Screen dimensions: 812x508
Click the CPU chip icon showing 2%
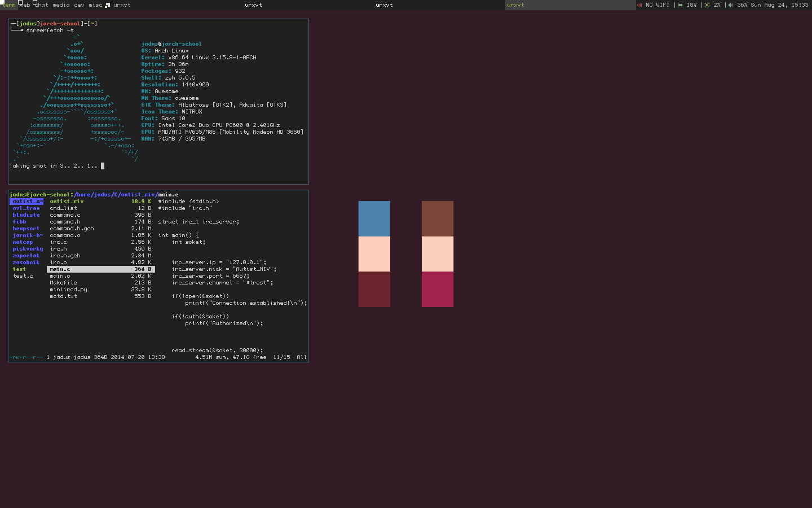(x=707, y=5)
